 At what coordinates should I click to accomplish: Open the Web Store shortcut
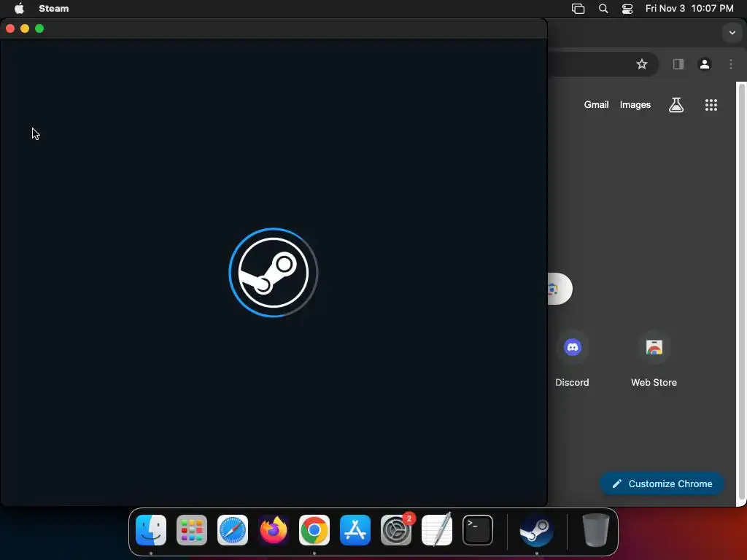tap(654, 359)
